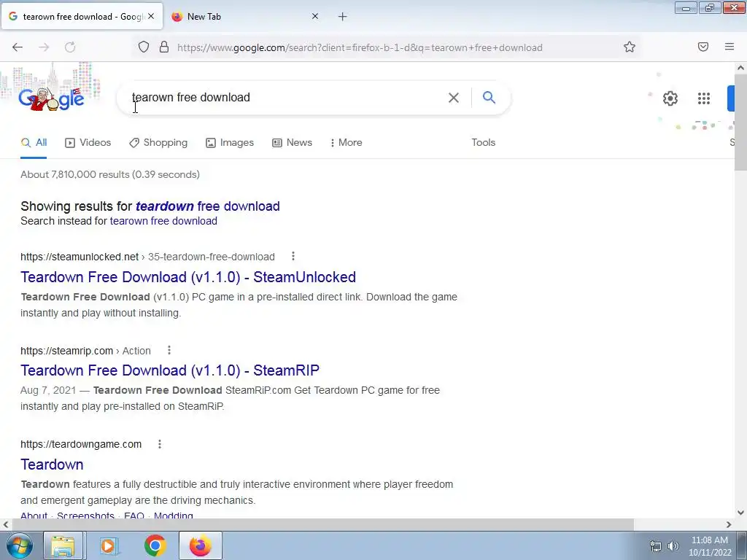Go back using the browser back arrow
Image resolution: width=747 pixels, height=560 pixels.
[18, 47]
